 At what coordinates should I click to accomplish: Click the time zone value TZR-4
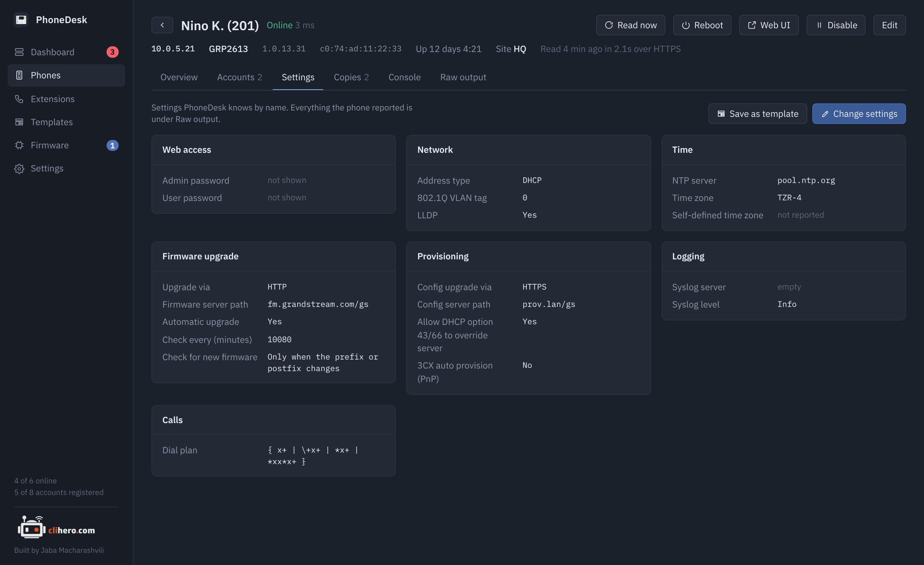point(789,197)
